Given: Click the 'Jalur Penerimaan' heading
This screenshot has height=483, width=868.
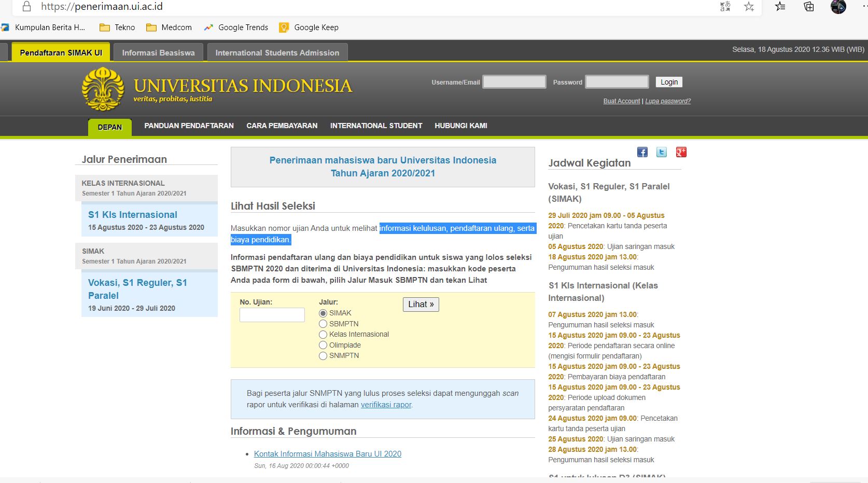Looking at the screenshot, I should pyautogui.click(x=124, y=159).
